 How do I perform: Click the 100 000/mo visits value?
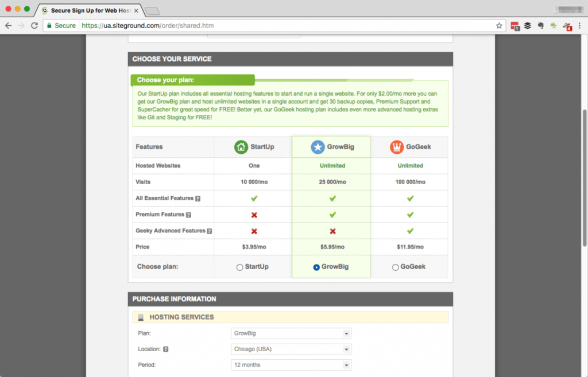410,182
